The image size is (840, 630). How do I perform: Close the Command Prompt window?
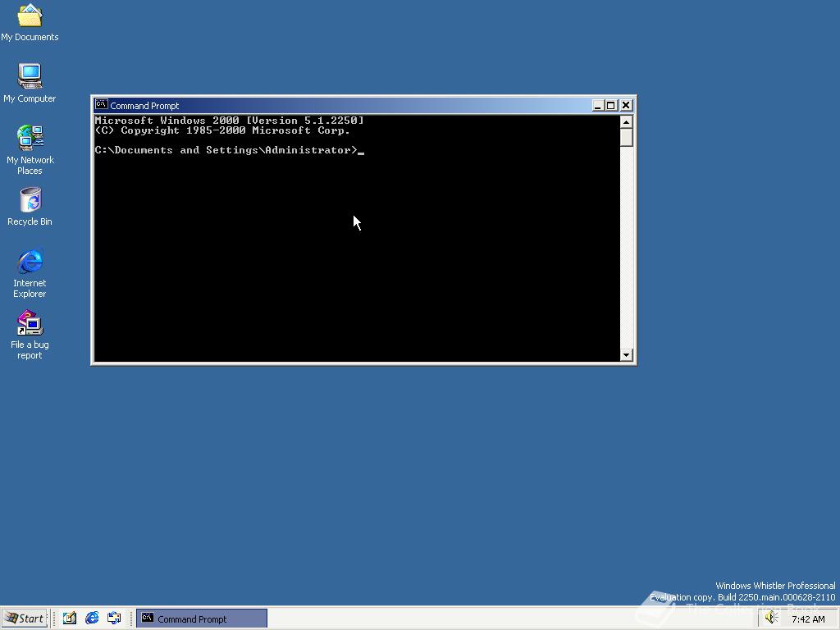[x=626, y=105]
